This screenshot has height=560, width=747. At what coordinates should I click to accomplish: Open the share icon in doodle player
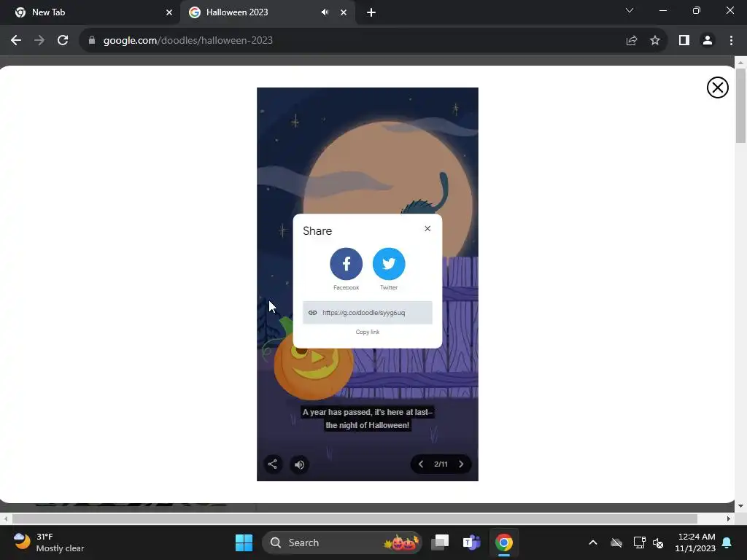pyautogui.click(x=273, y=464)
